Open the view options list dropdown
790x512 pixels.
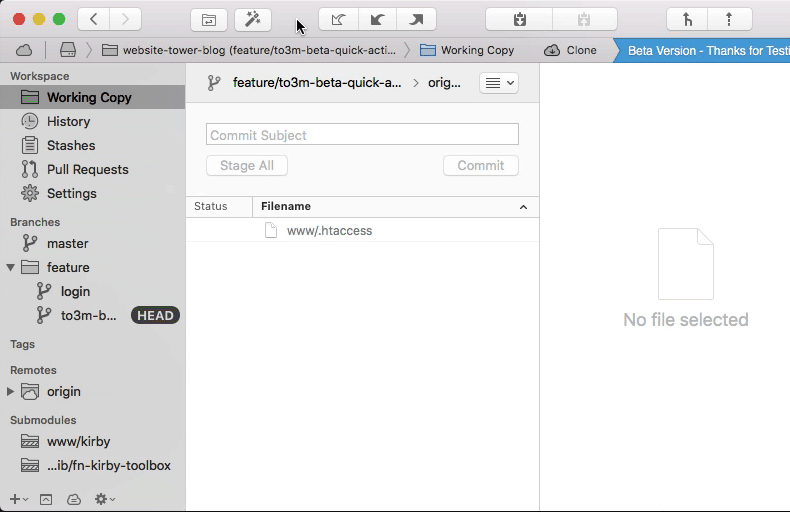pyautogui.click(x=499, y=83)
